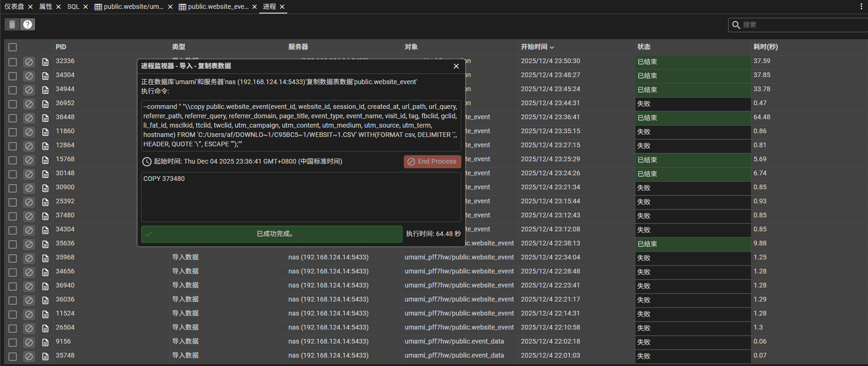Switch to the SQL tab
The image size is (868, 366).
pos(73,7)
